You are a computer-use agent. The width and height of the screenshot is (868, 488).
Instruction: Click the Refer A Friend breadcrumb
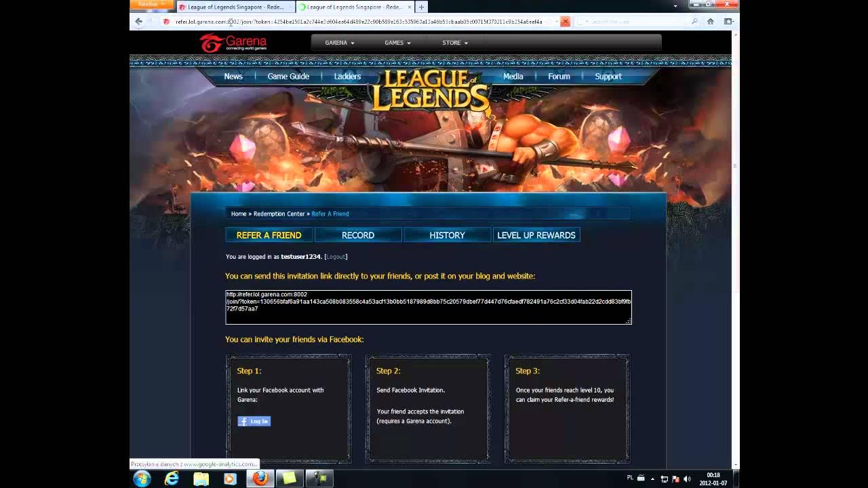(x=330, y=213)
